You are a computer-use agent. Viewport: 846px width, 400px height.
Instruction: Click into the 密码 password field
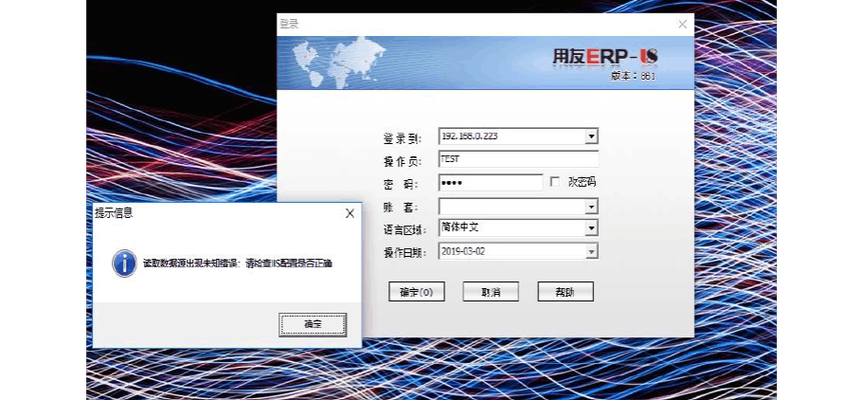pyautogui.click(x=490, y=182)
